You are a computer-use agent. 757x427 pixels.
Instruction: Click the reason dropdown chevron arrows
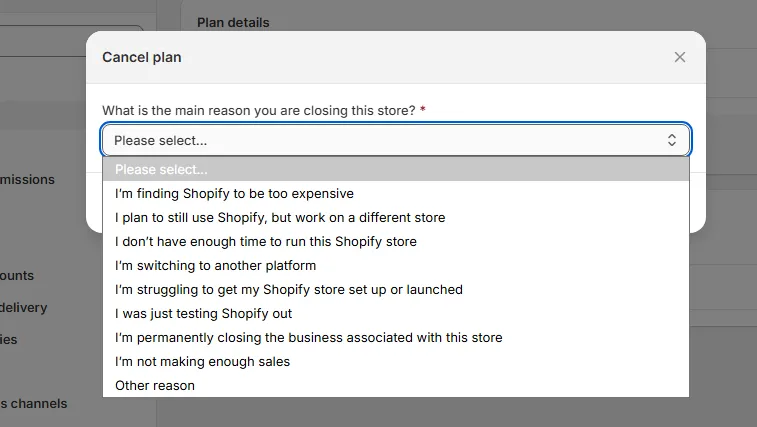pos(672,141)
